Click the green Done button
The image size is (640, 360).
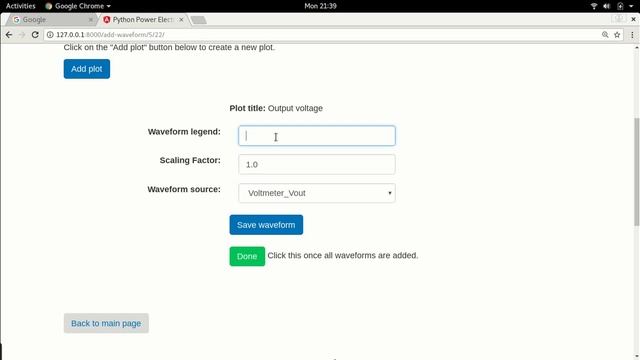click(x=247, y=256)
